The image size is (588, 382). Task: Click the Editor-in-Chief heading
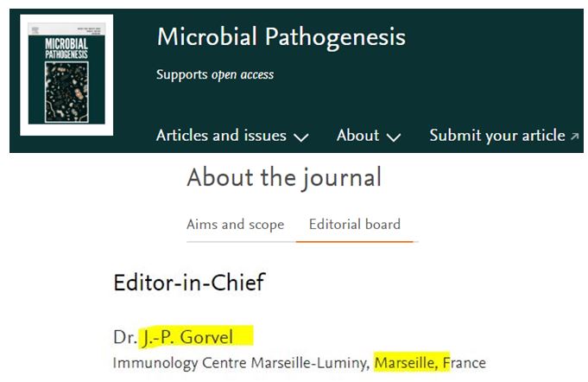pos(189,282)
